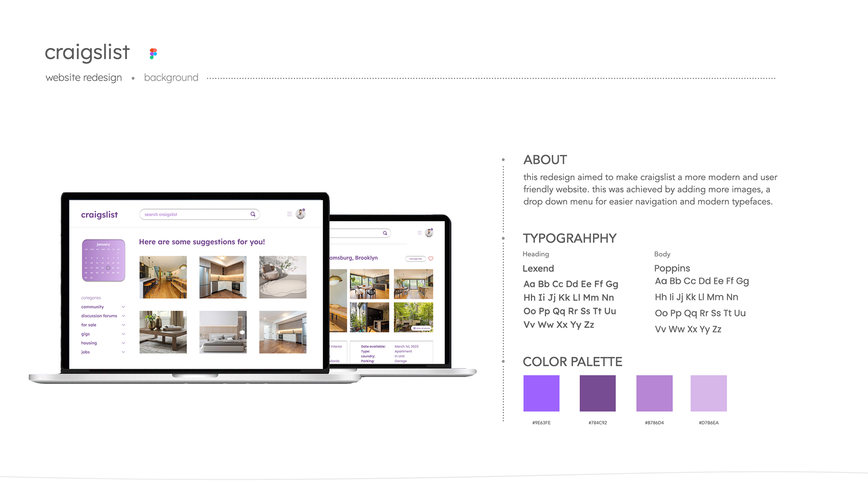The image size is (868, 486).
Task: Open the empty room with kitchenette thumbnail
Action: [283, 332]
